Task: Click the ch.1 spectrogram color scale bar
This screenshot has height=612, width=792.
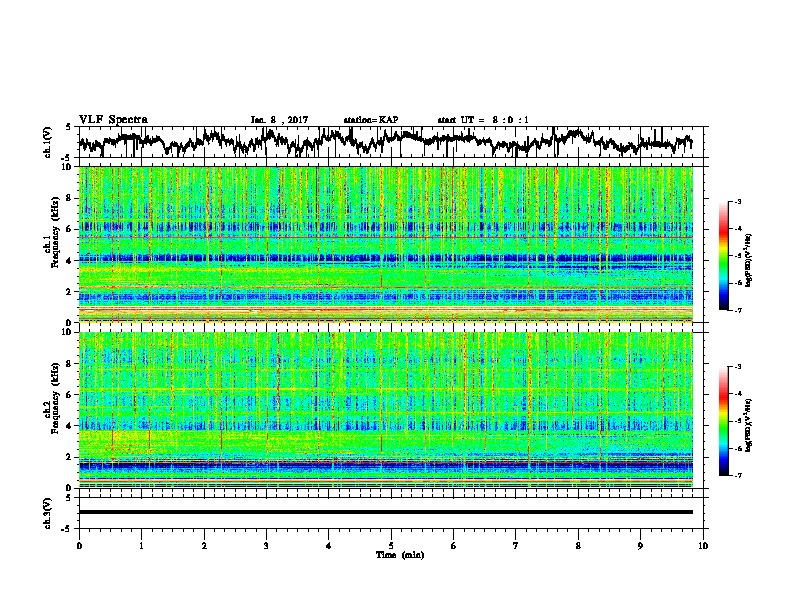Action: coord(723,256)
